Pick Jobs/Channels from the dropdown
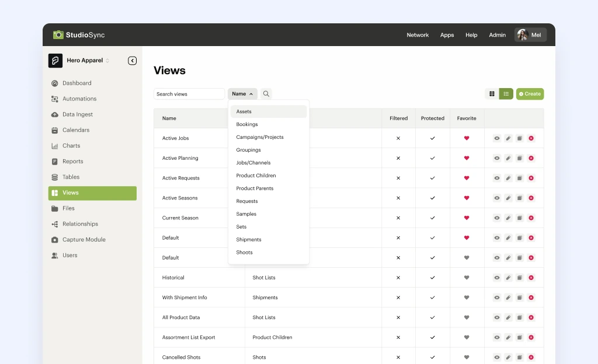The height and width of the screenshot is (364, 598). click(x=269, y=163)
